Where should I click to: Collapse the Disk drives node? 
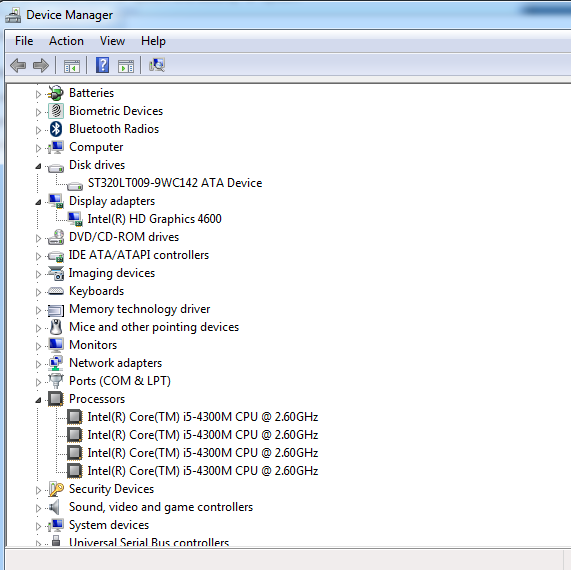point(38,166)
